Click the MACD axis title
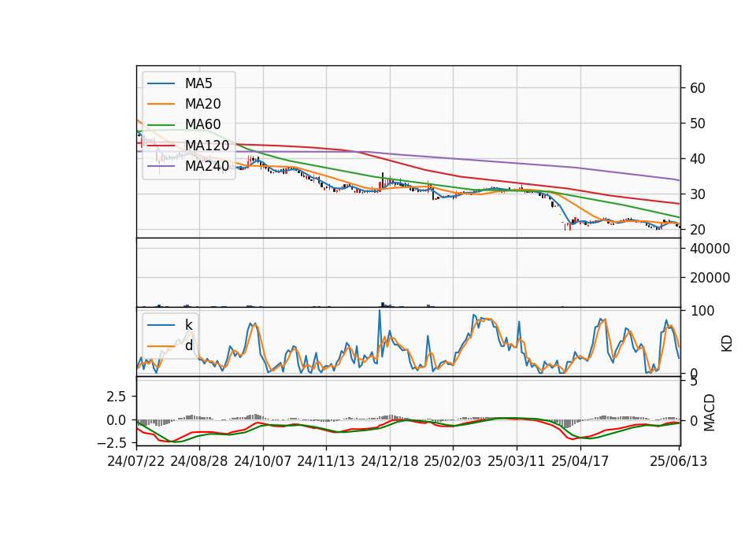The image size is (756, 543). pyautogui.click(x=710, y=412)
